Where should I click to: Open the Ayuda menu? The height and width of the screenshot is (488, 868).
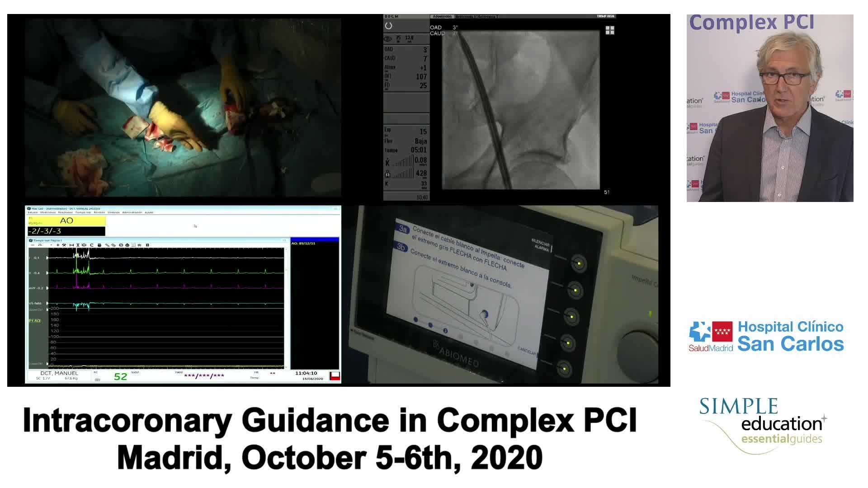149,212
